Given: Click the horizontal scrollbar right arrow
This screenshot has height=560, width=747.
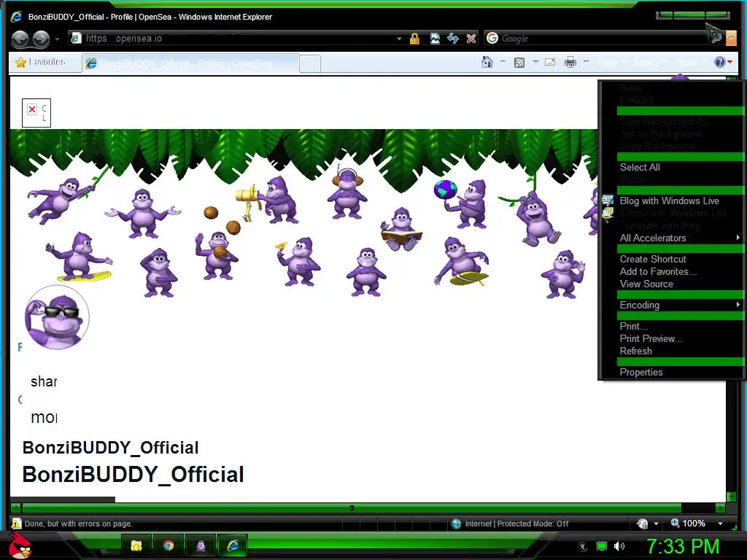Looking at the screenshot, I should (x=720, y=508).
